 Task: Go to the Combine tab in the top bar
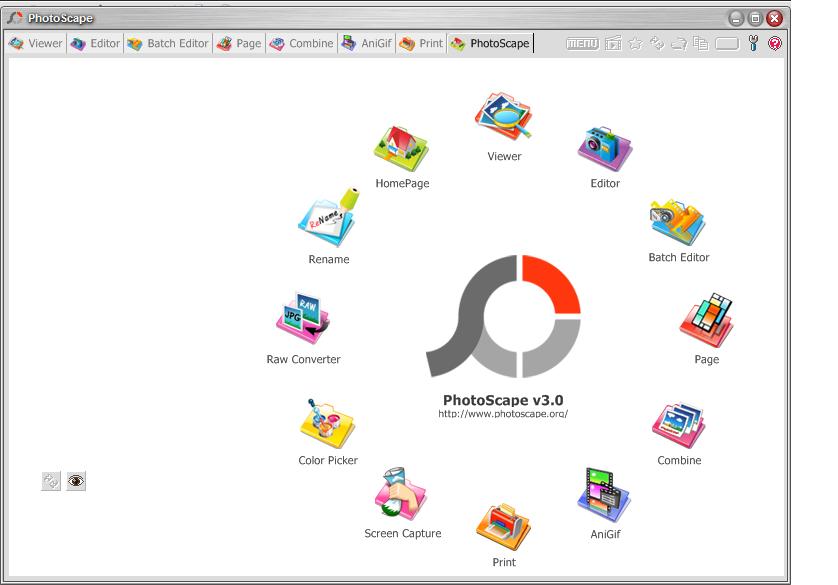[x=301, y=43]
